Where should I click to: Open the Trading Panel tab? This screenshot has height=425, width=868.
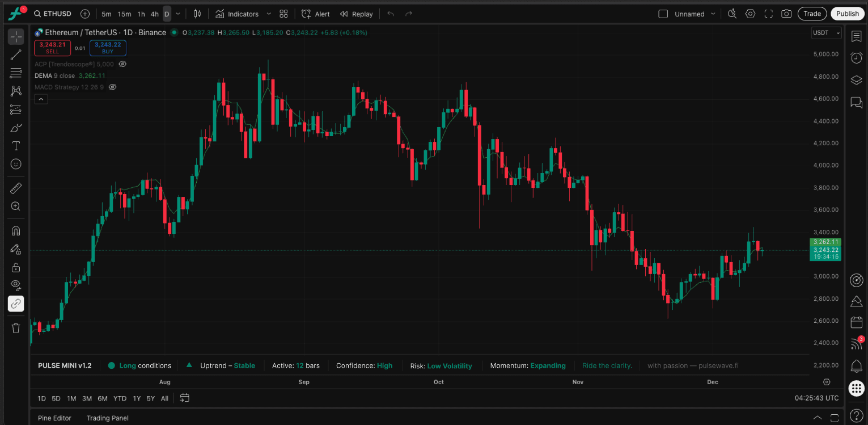(x=108, y=418)
